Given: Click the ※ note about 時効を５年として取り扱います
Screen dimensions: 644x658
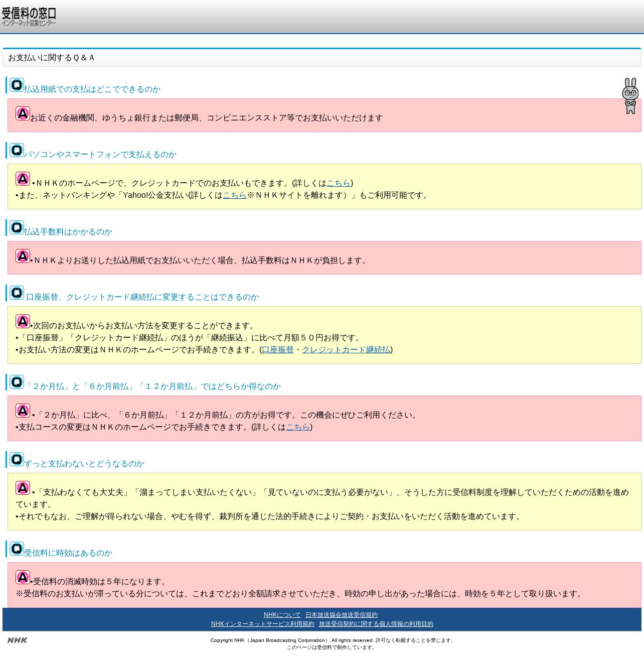Looking at the screenshot, I should click(x=299, y=594).
